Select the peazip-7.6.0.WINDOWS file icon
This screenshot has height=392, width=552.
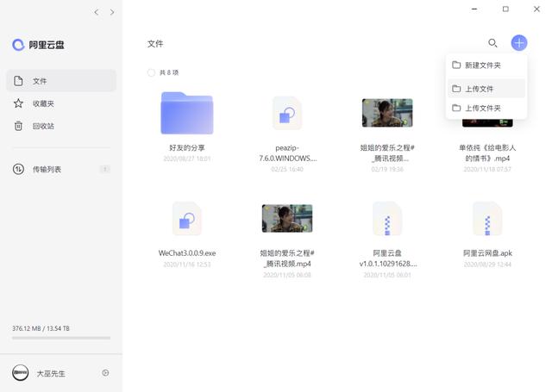[x=287, y=113]
